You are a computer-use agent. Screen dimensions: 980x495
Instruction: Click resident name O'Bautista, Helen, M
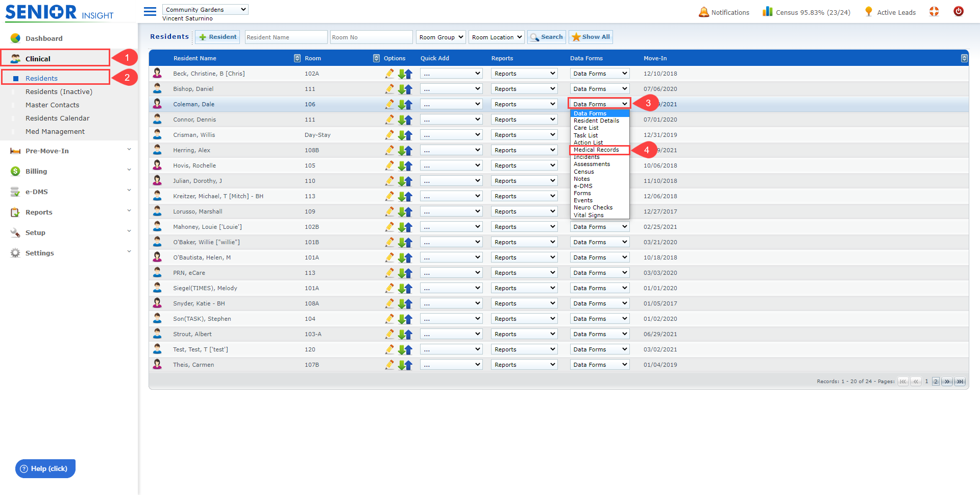click(x=202, y=257)
